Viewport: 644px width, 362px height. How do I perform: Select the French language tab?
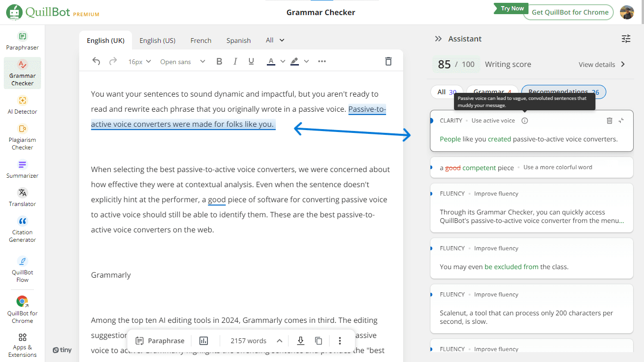201,41
